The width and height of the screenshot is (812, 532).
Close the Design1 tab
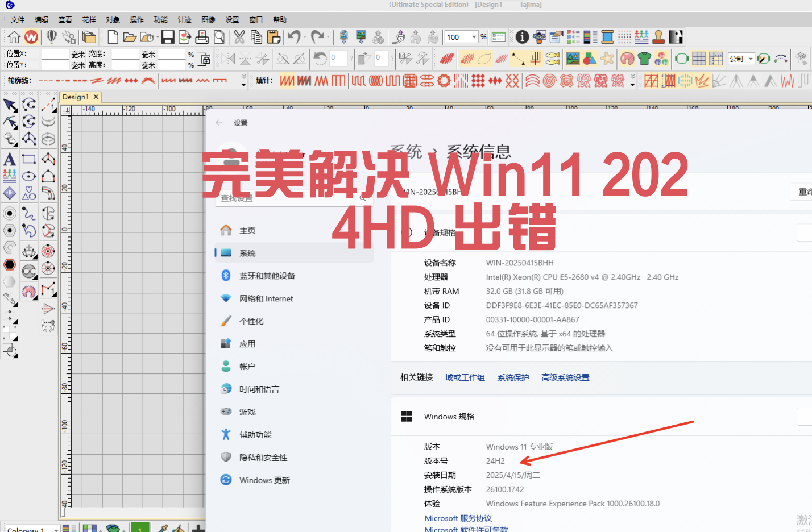[96, 97]
